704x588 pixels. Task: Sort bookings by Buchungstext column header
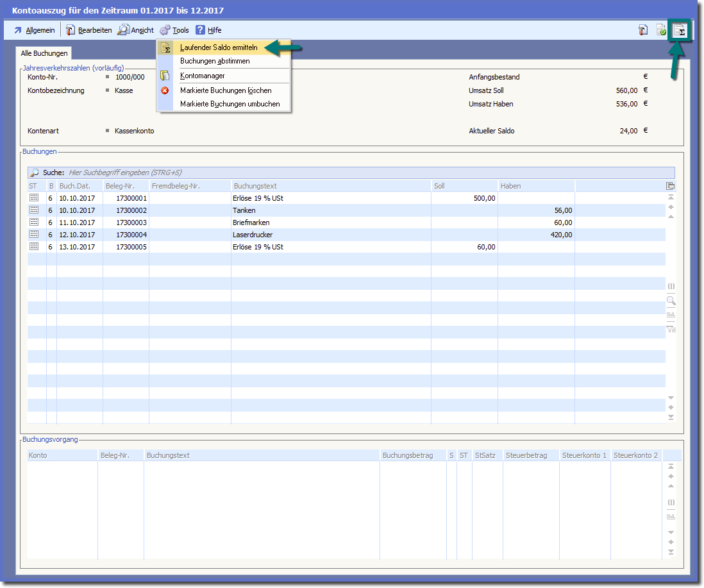[330, 186]
